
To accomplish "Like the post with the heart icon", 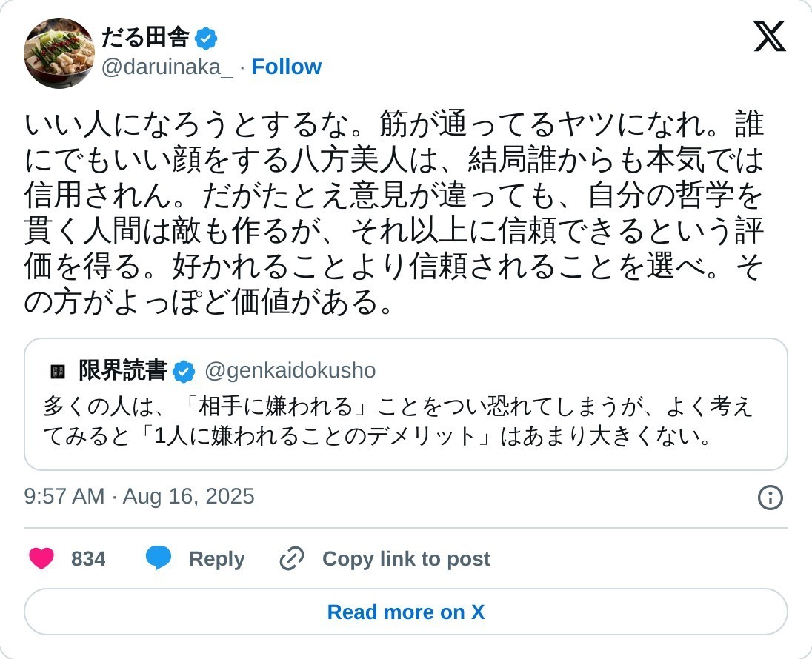I will click(41, 558).
